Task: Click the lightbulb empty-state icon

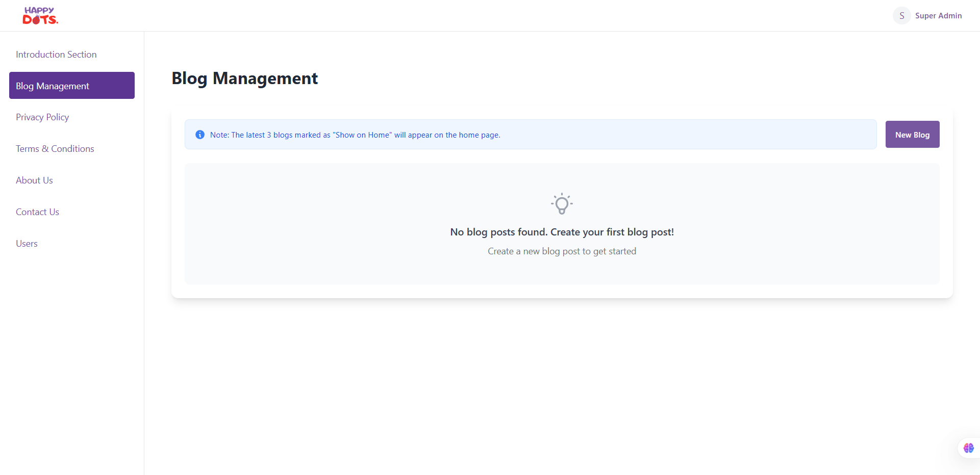Action: [562, 204]
